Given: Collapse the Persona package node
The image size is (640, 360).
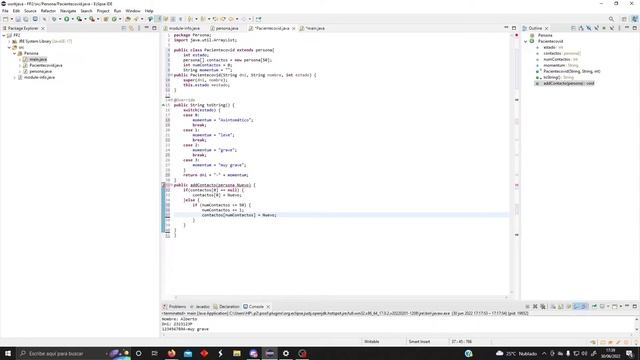Looking at the screenshot, I should tap(14, 53).
